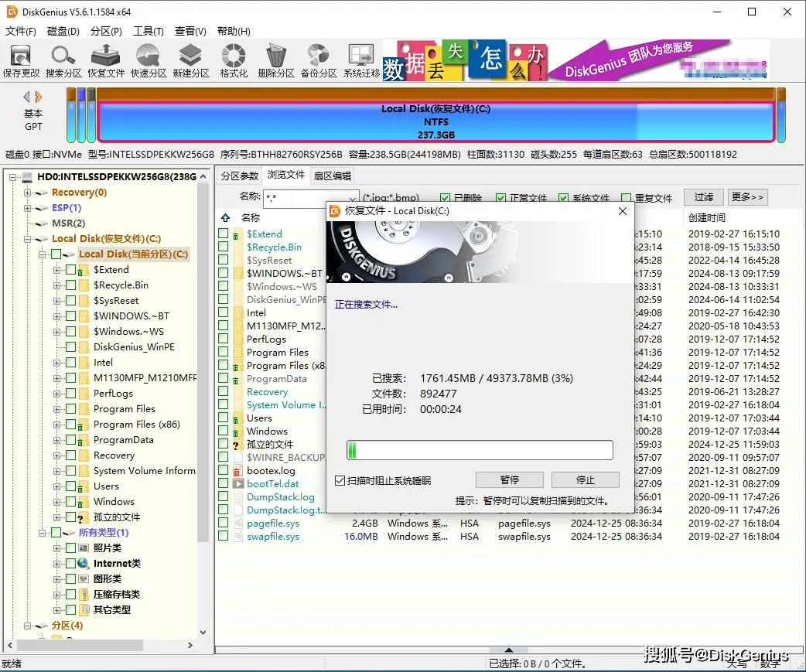Screen dimensions: 806x672
Task: Start the 系统迁移 toolbar tool
Action: [x=361, y=61]
